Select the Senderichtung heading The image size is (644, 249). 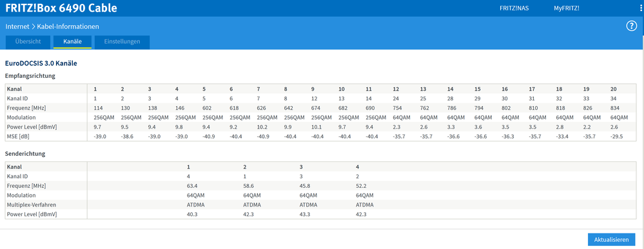[25, 154]
